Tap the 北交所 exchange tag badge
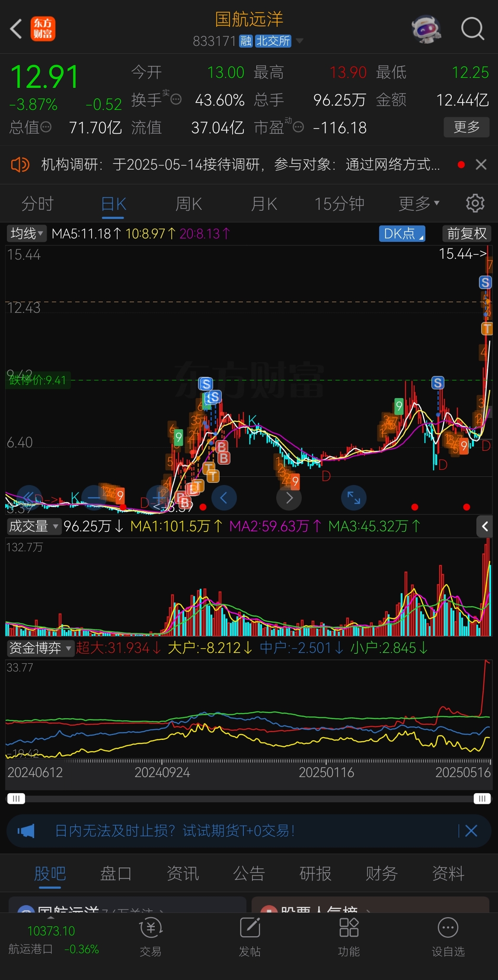Screen dimensions: 498x980 (x=273, y=41)
